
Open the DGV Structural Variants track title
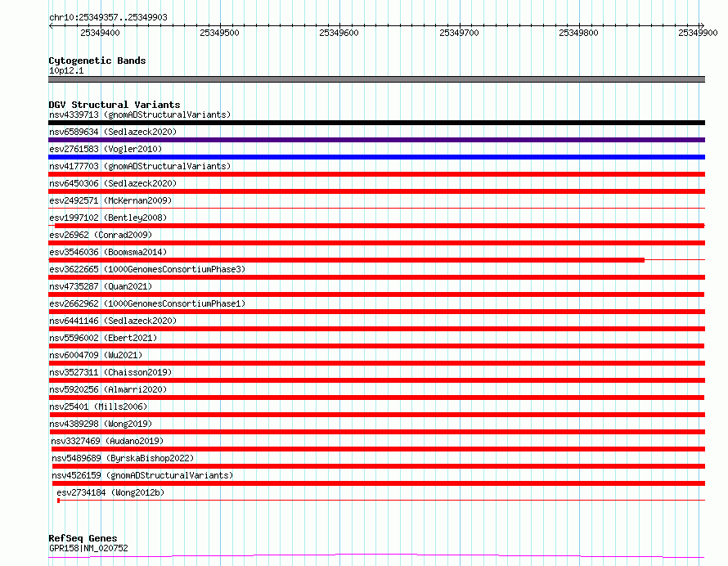pos(115,105)
